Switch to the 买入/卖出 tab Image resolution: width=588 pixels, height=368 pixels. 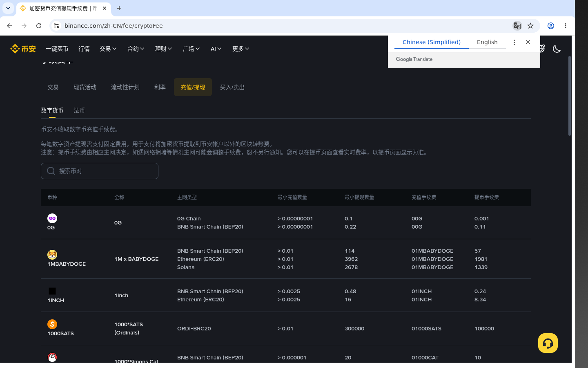click(x=232, y=87)
